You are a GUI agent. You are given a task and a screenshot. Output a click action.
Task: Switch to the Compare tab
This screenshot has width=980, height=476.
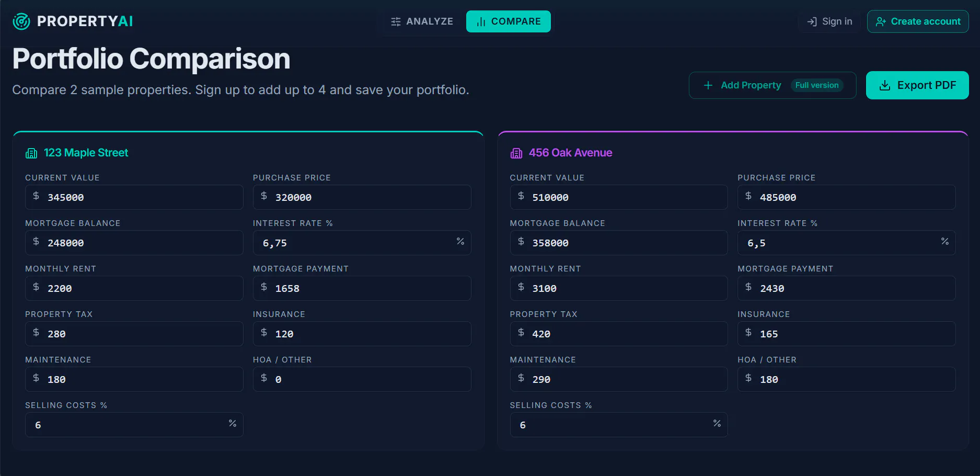click(x=509, y=21)
